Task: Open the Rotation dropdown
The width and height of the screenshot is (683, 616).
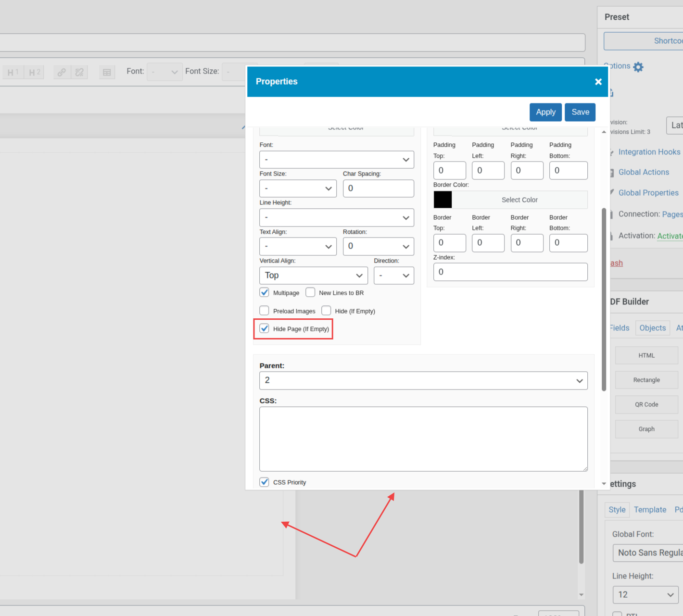Action: (379, 246)
